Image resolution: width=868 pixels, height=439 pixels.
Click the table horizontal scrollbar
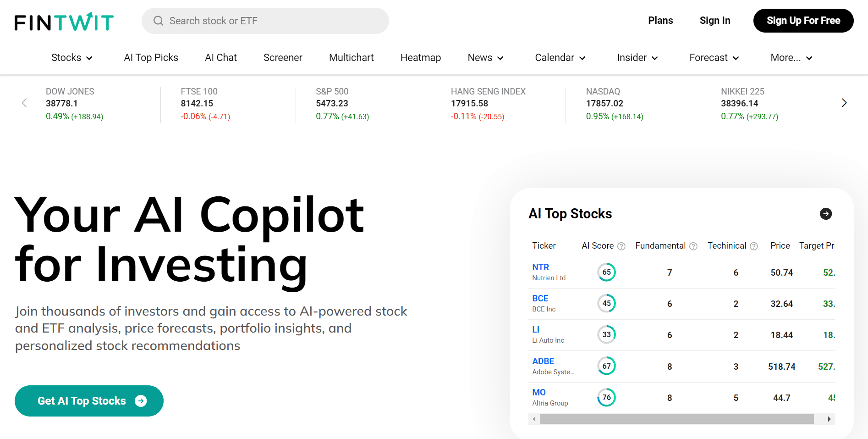pos(676,419)
